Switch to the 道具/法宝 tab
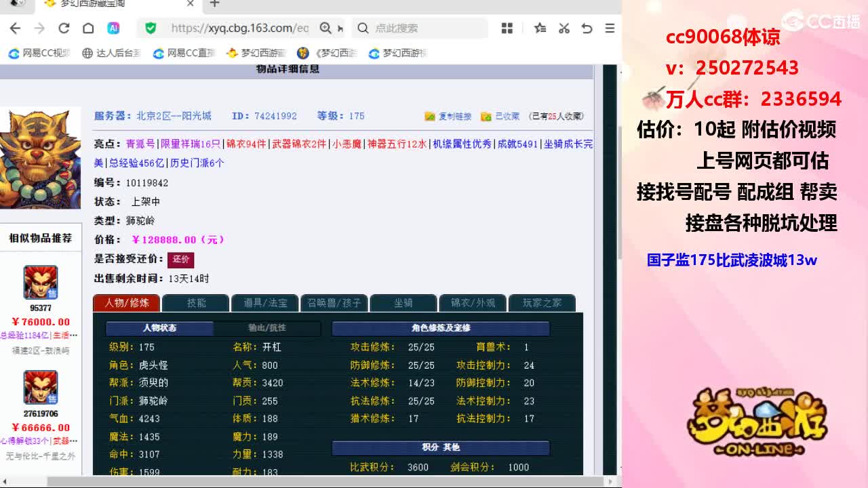The width and height of the screenshot is (868, 488). click(265, 303)
